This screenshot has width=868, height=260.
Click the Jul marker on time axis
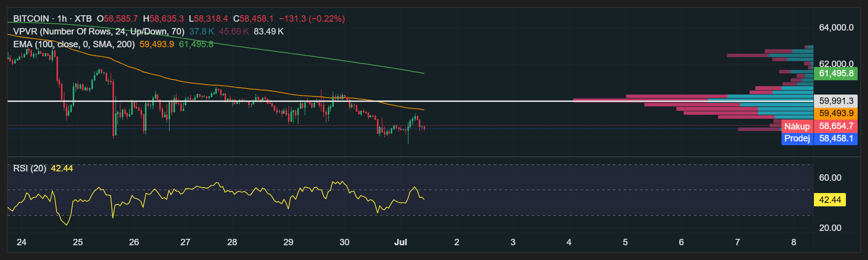(401, 242)
